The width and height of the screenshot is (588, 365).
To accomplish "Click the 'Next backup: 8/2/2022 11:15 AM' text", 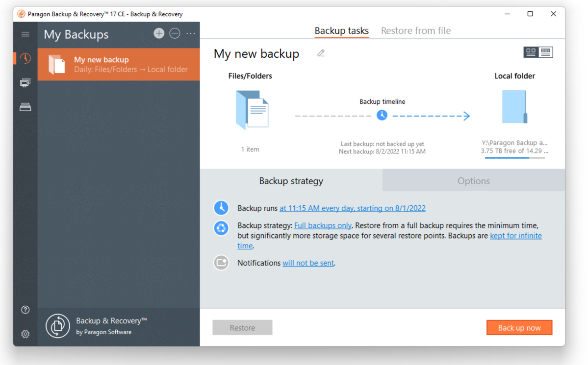I will tap(382, 152).
